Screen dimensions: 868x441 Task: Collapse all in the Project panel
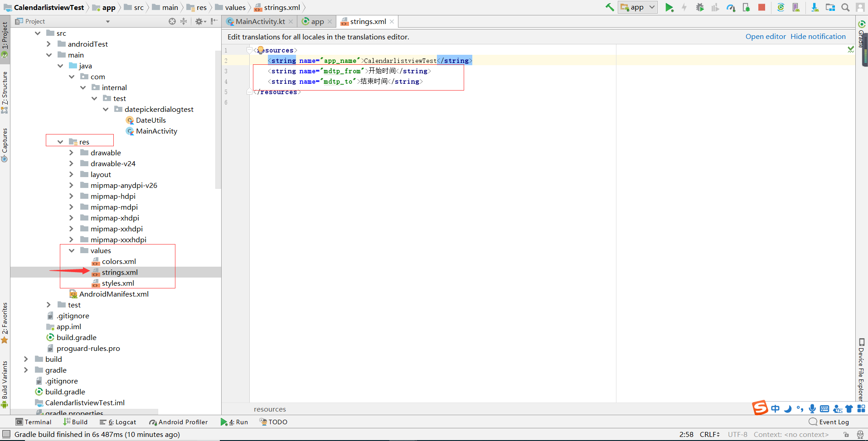(184, 21)
